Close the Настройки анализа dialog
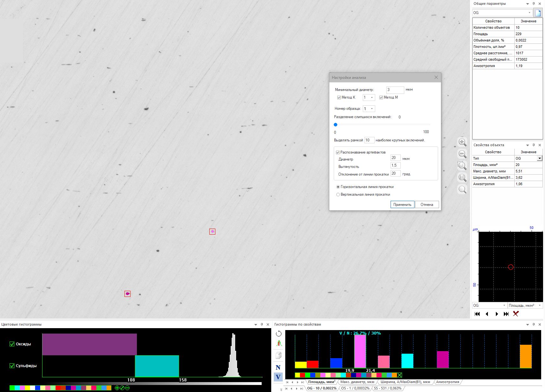 (x=436, y=77)
